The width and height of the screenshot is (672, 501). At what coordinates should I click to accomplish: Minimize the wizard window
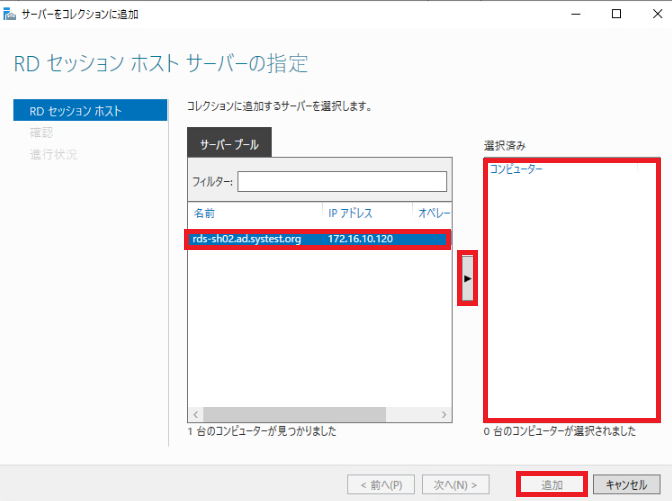pos(576,14)
